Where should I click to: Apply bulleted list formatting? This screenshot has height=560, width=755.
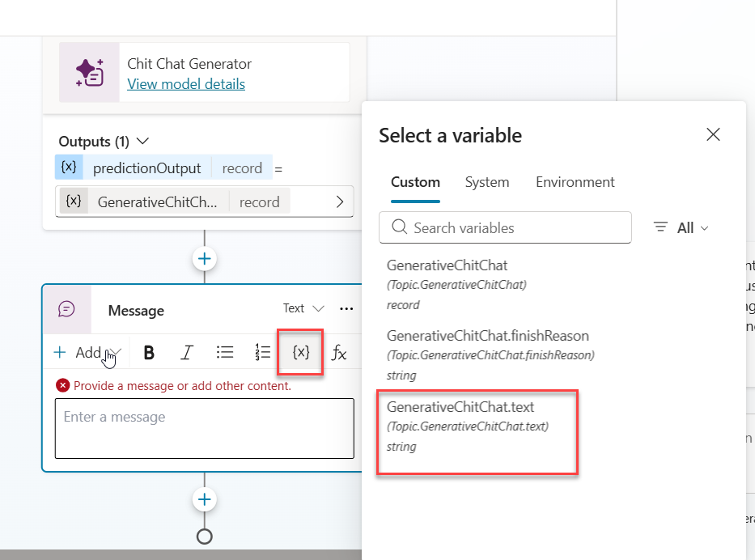pos(225,352)
